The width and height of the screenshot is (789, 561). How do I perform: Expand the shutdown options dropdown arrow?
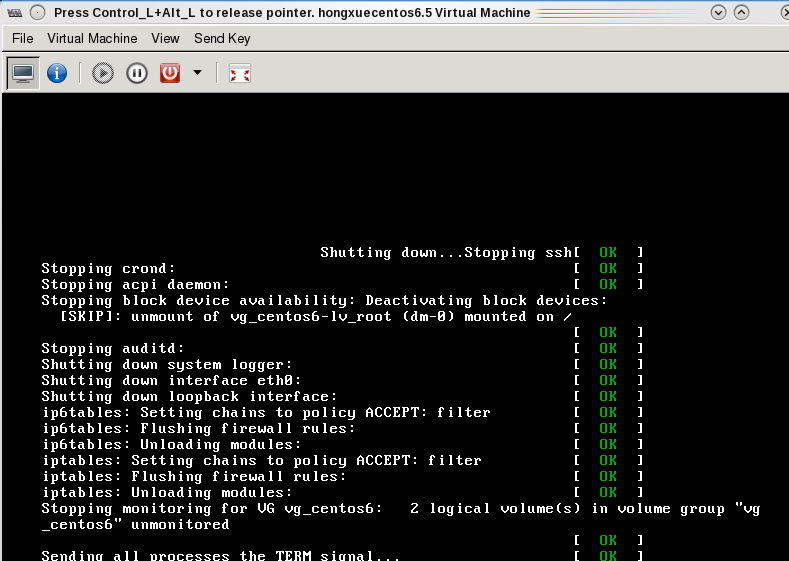[197, 73]
